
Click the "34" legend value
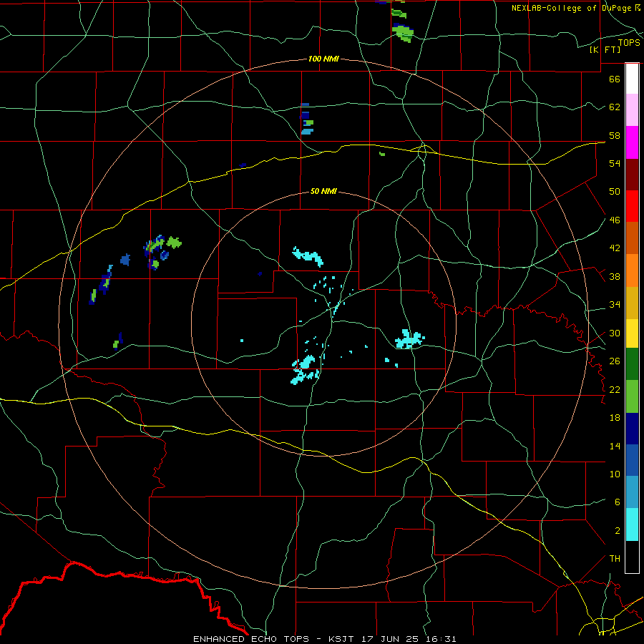[615, 305]
